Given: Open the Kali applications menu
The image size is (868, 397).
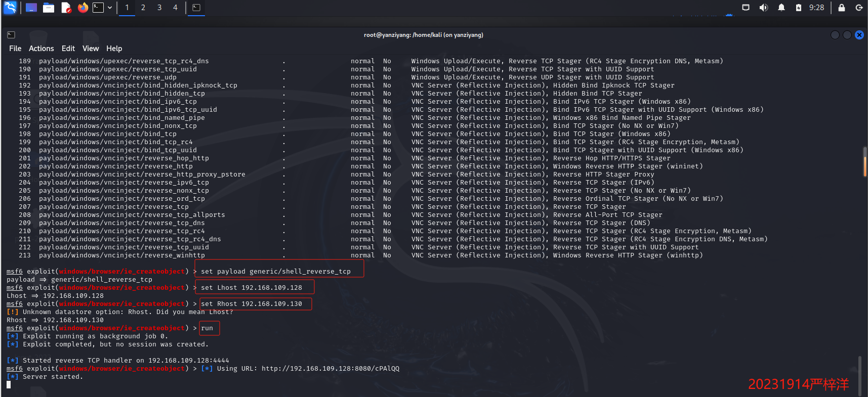Looking at the screenshot, I should pos(10,8).
